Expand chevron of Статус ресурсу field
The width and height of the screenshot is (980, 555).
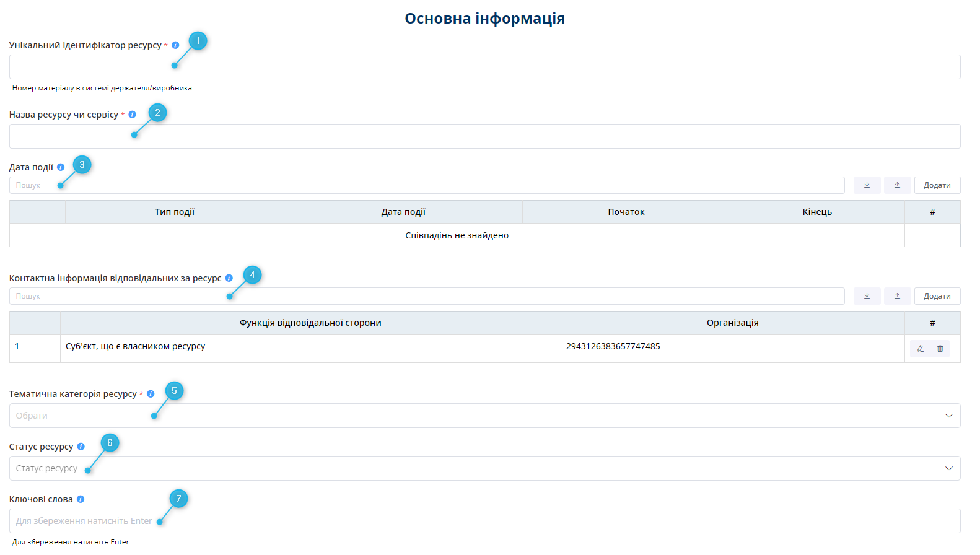948,468
